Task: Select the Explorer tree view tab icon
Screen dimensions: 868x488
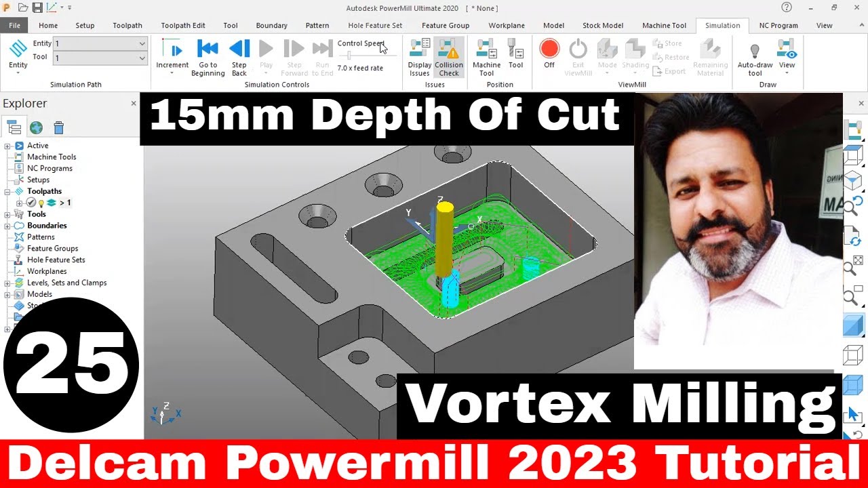Action: click(14, 127)
